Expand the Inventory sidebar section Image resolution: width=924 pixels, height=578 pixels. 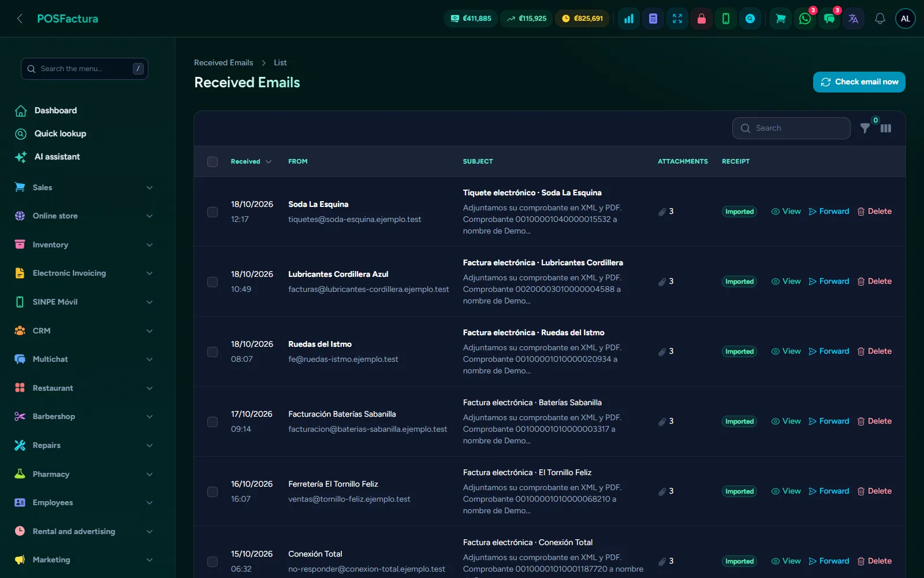coord(84,244)
